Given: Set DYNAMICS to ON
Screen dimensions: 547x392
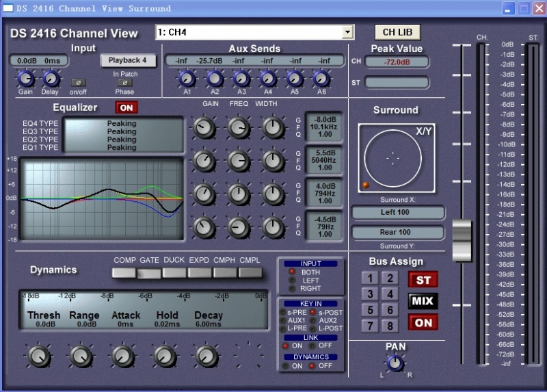Looking at the screenshot, I should click(x=285, y=366).
